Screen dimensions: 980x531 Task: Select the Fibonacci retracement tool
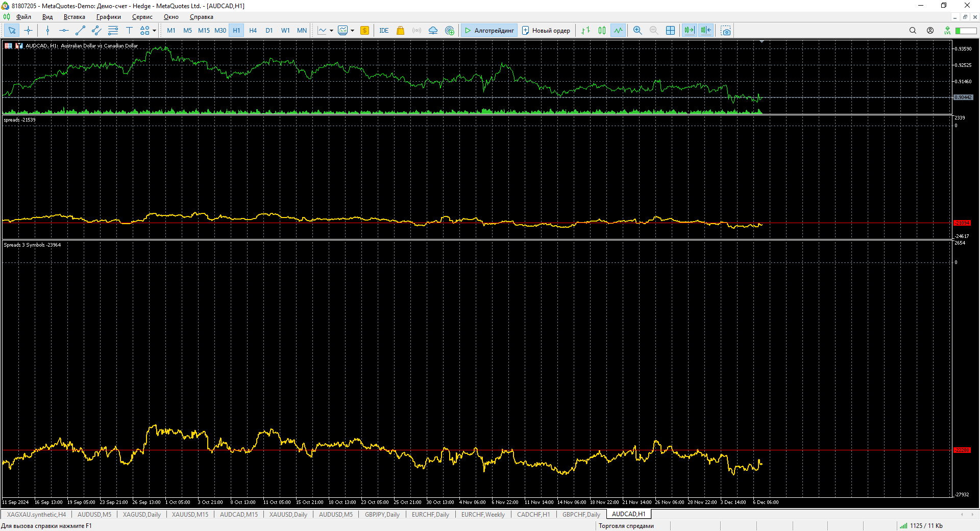pyautogui.click(x=113, y=31)
